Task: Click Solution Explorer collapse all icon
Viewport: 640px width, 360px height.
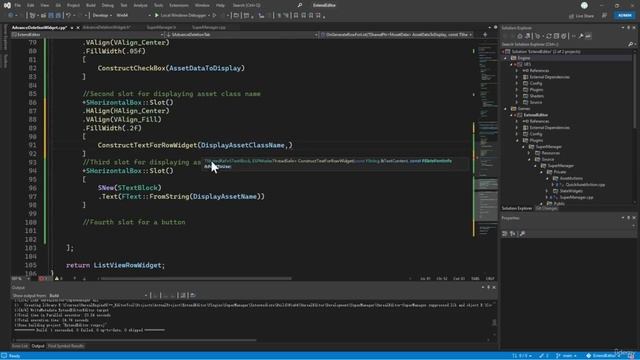Action: click(x=556, y=36)
